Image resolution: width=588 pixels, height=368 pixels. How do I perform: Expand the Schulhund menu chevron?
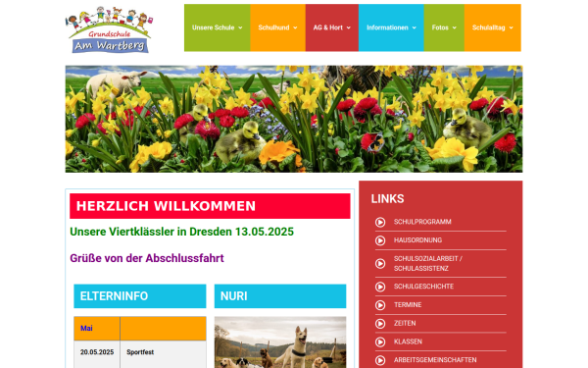coord(295,27)
